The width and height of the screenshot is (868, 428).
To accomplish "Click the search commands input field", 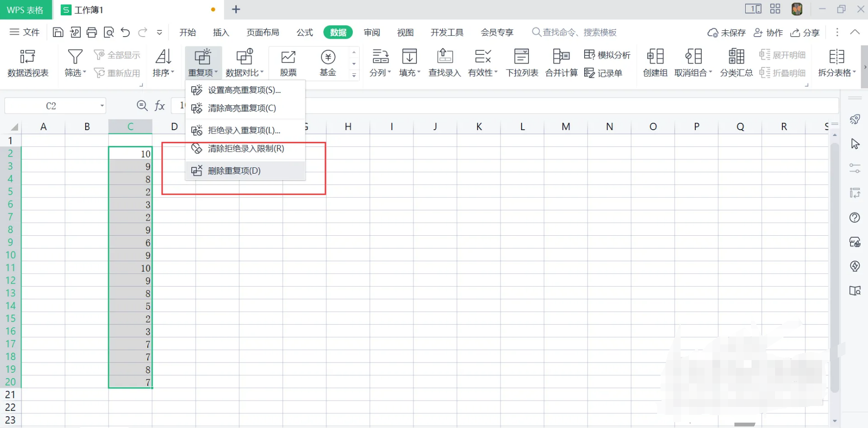I will pyautogui.click(x=580, y=32).
